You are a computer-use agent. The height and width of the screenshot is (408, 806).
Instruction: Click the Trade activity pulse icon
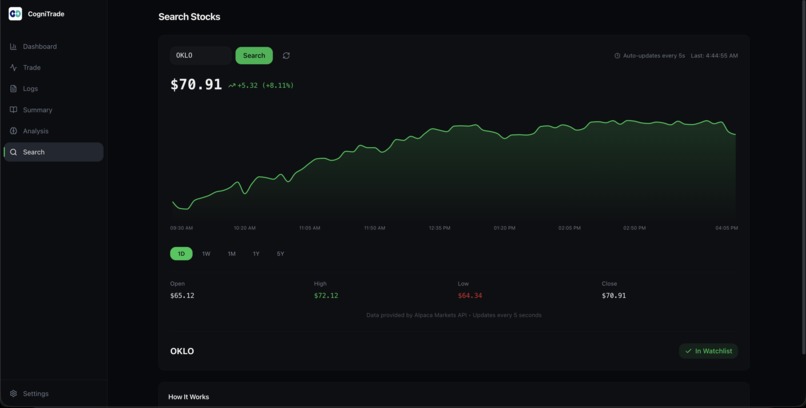point(13,68)
